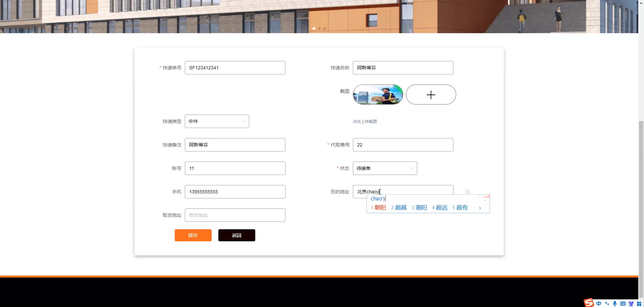Screen dimensions: 644x307
Task: Activate voice input microphone icon
Action: pyautogui.click(x=615, y=304)
